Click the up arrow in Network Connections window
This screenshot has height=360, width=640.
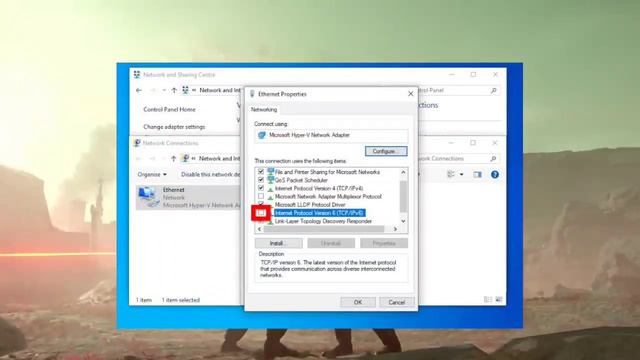tap(174, 158)
